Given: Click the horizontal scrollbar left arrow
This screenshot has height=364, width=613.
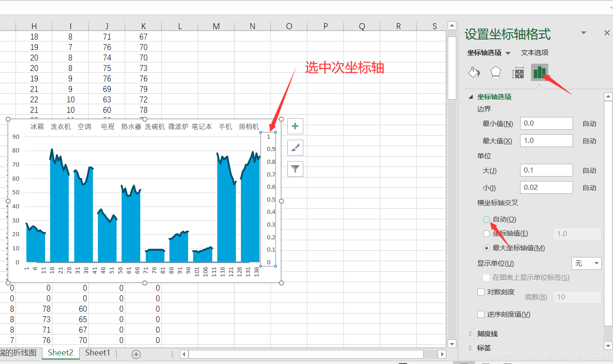Looking at the screenshot, I should pyautogui.click(x=184, y=354).
